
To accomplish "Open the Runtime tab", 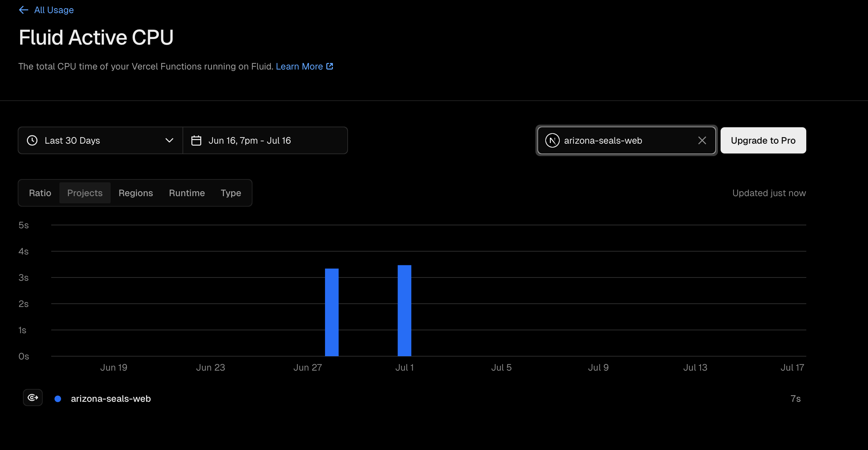I will [187, 193].
